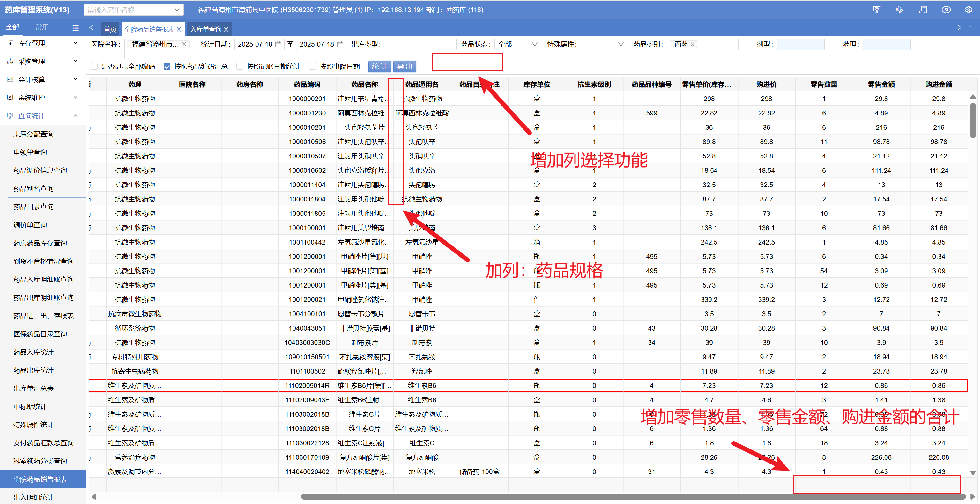The height and width of the screenshot is (504, 980).
Task: Uncheck 按照药品编码汇总 checkbox
Action: tap(167, 67)
